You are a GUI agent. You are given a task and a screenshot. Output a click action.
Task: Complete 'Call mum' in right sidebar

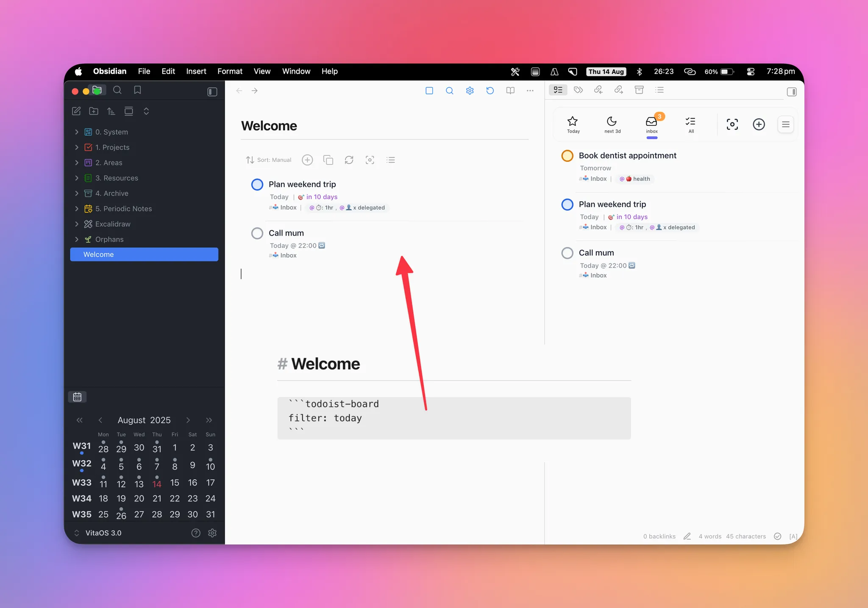coord(567,253)
